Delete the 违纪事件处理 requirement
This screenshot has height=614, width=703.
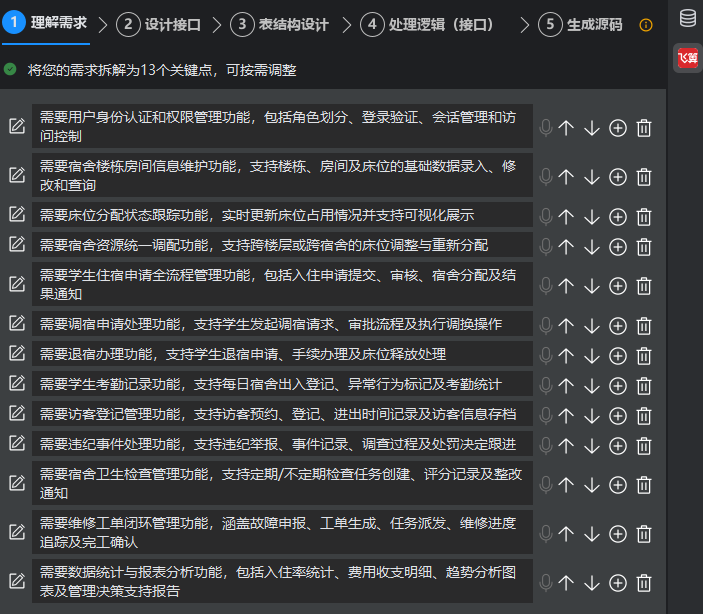tap(644, 446)
